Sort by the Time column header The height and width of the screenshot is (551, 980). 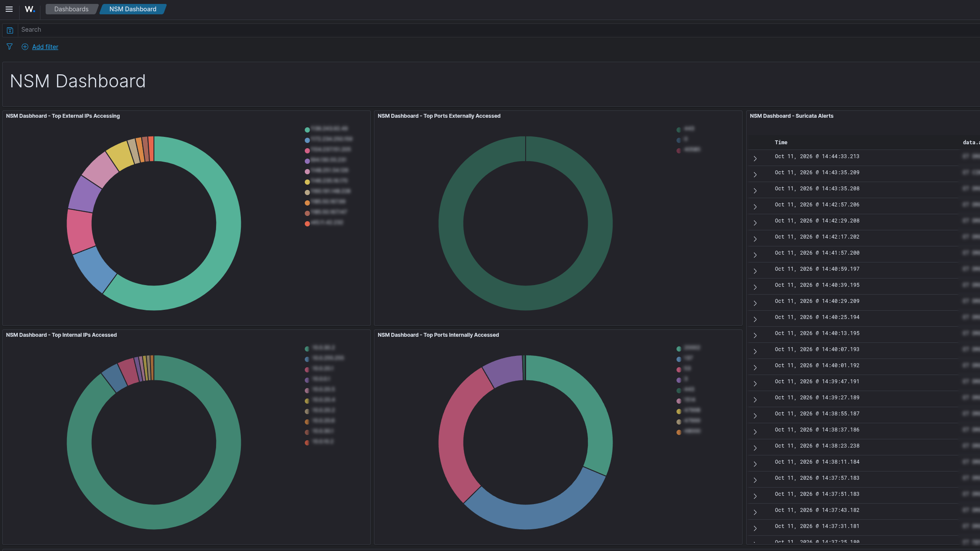(781, 143)
